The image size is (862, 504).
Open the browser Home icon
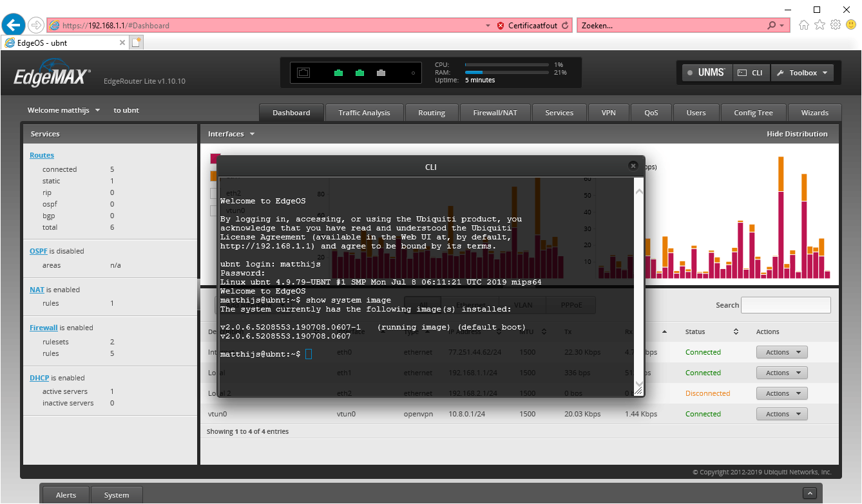[804, 25]
